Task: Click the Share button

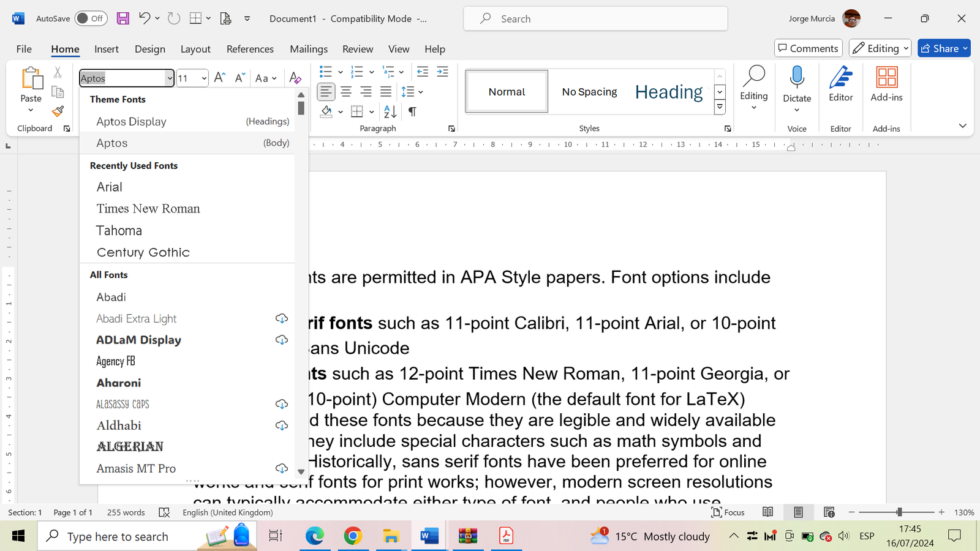Action: point(944,48)
